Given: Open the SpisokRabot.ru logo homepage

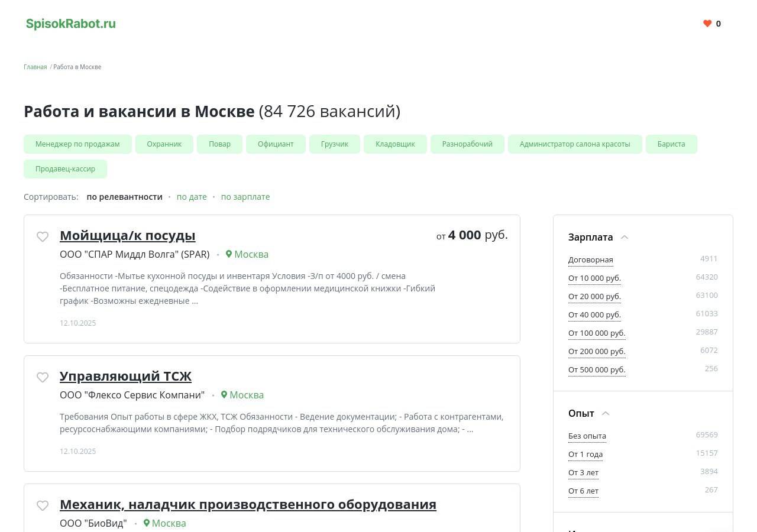Looking at the screenshot, I should tap(71, 24).
